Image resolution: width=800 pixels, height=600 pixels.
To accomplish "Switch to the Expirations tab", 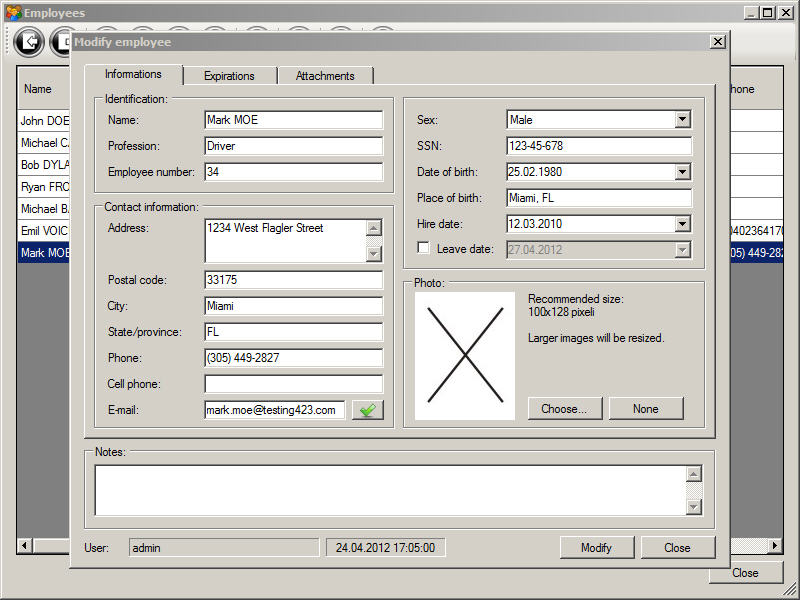I will pyautogui.click(x=229, y=76).
